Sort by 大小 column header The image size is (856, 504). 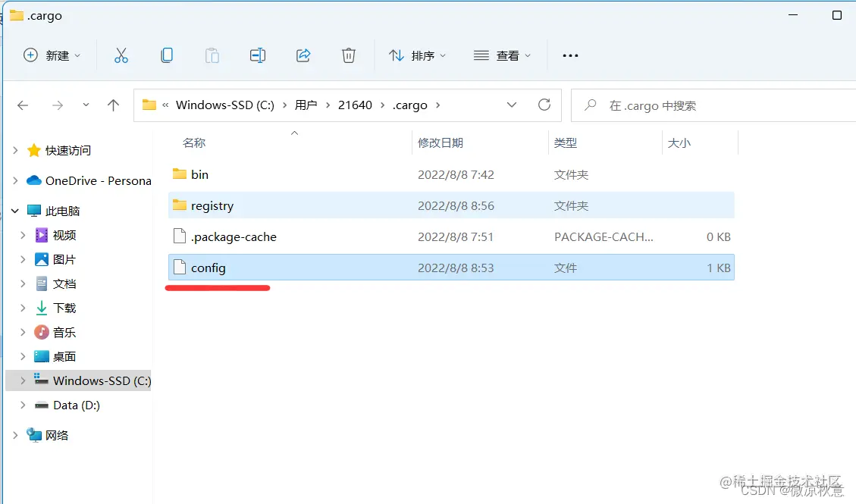(x=679, y=143)
